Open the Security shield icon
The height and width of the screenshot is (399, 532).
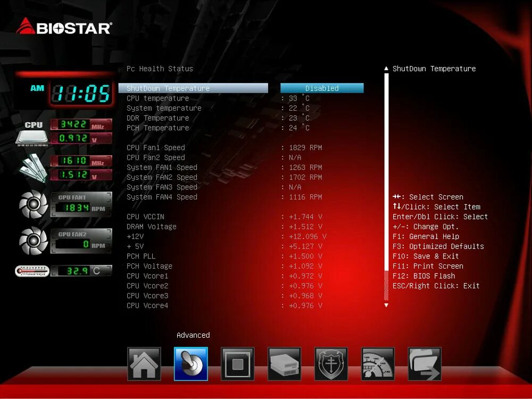click(331, 364)
